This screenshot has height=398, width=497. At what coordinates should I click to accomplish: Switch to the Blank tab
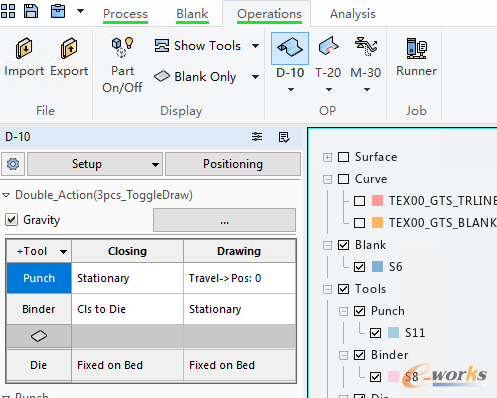(192, 14)
